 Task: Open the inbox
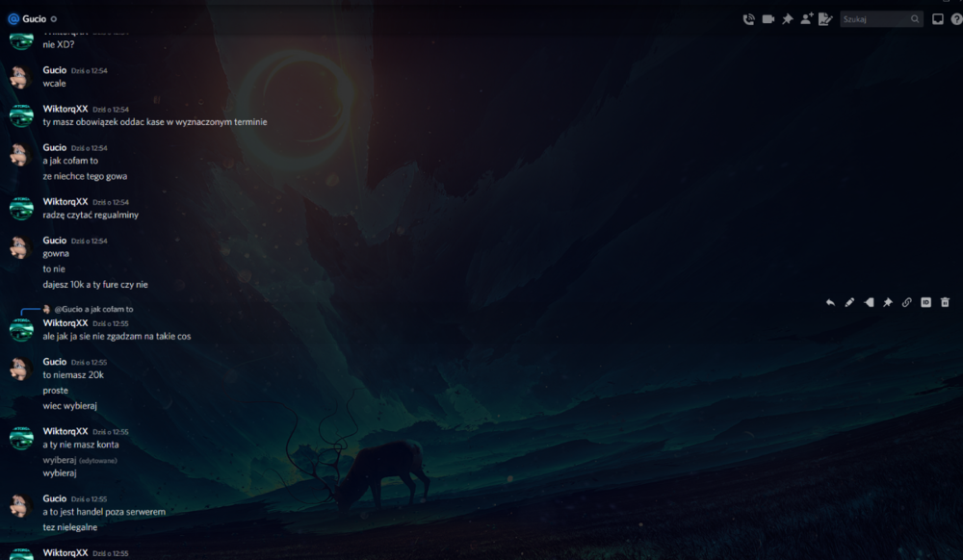(x=938, y=19)
